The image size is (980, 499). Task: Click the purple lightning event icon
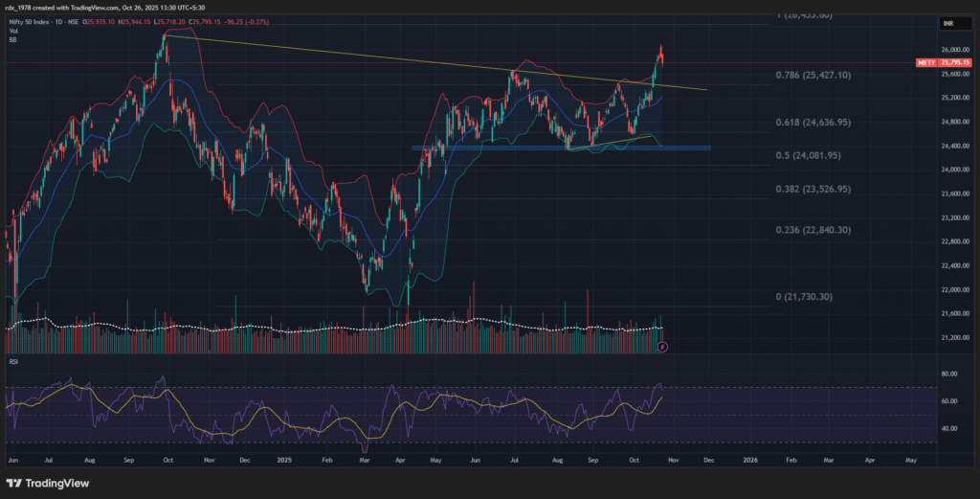click(x=663, y=346)
